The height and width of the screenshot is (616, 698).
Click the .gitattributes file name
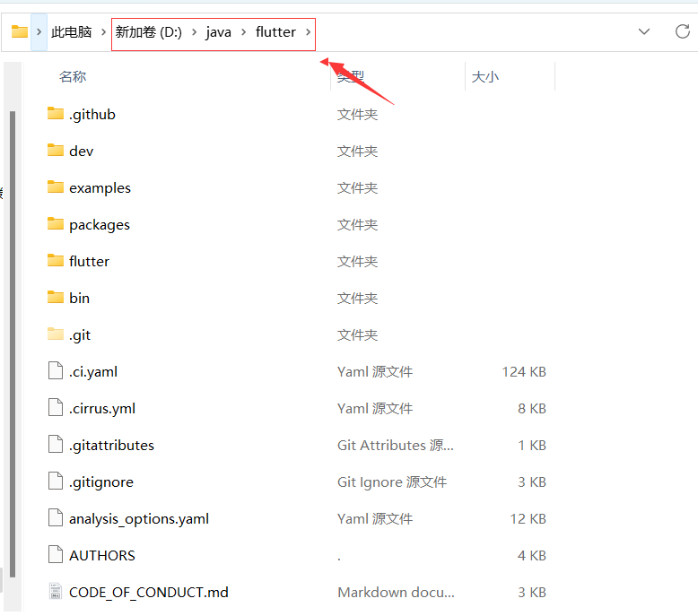[x=111, y=446]
